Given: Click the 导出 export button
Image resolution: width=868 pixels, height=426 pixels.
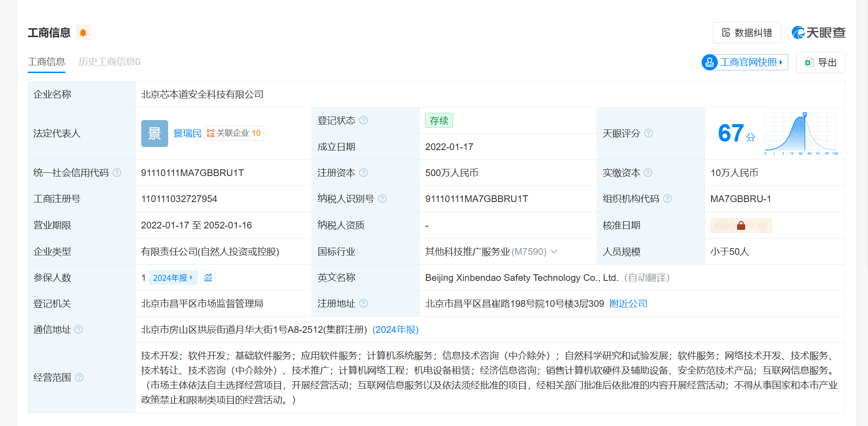Looking at the screenshot, I should pos(820,62).
